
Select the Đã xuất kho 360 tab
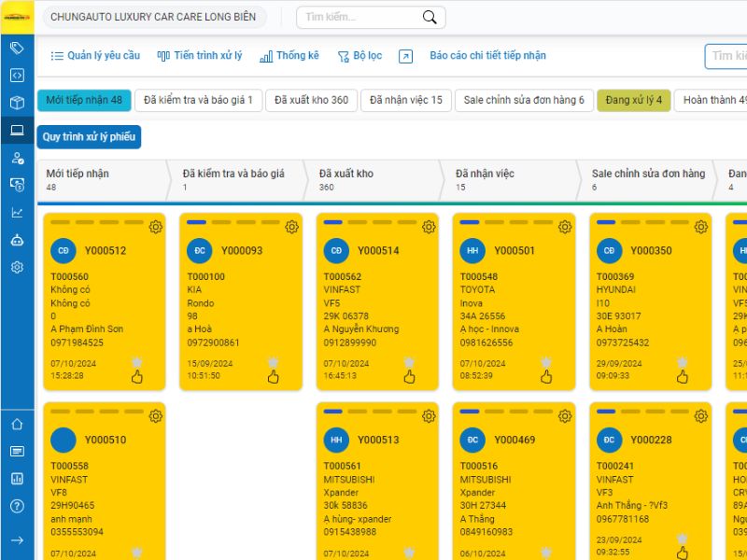coord(311,100)
